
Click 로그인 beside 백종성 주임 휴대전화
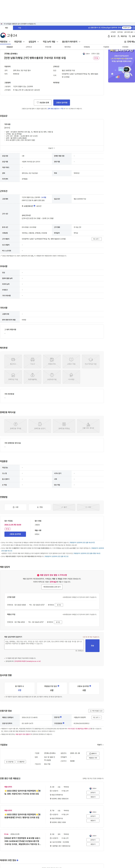coord(58,622)
